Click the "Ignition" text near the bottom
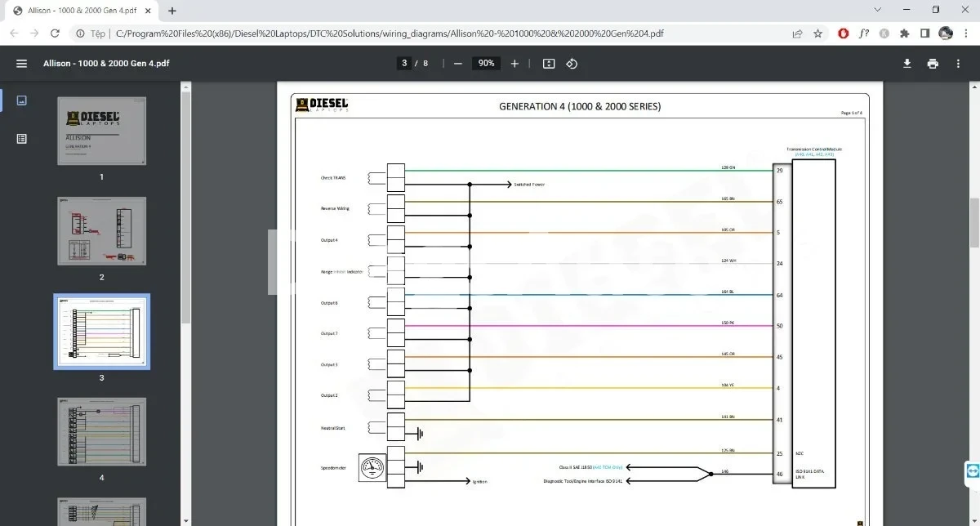Image resolution: width=980 pixels, height=526 pixels. (x=479, y=482)
